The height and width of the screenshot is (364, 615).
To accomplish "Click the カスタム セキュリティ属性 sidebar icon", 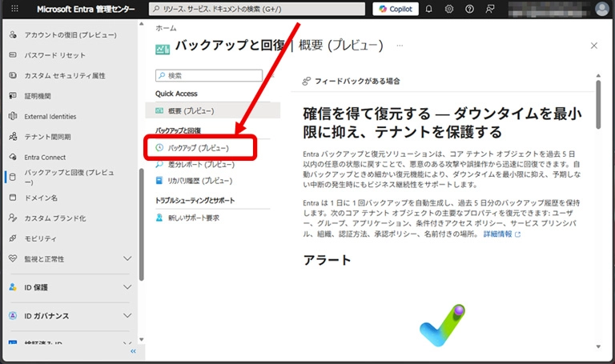I will (13, 76).
